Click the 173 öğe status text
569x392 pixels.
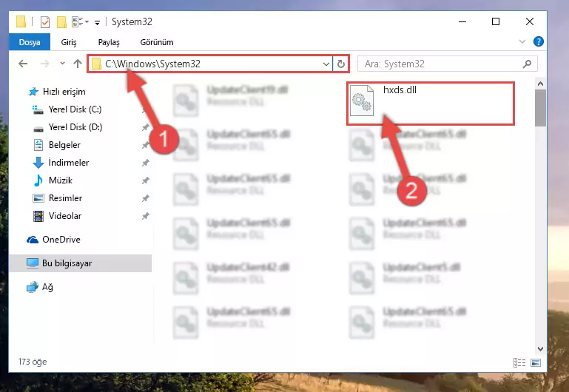tap(33, 362)
